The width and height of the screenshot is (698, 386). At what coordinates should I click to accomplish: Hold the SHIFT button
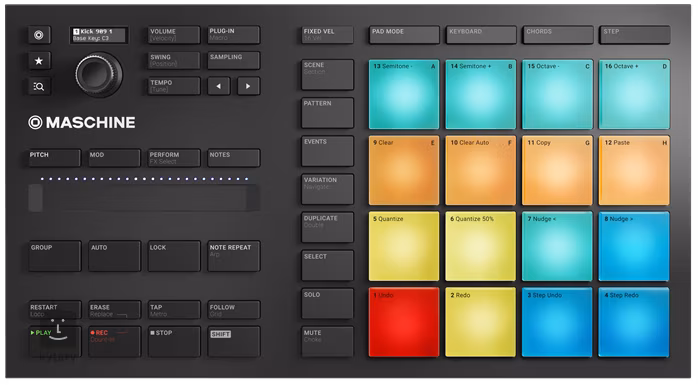234,342
